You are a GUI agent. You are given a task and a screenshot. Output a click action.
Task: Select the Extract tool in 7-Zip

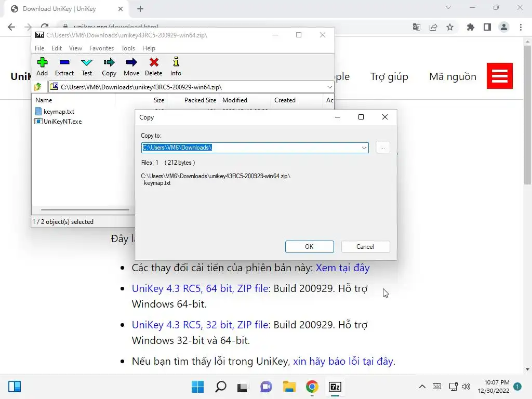tap(64, 66)
